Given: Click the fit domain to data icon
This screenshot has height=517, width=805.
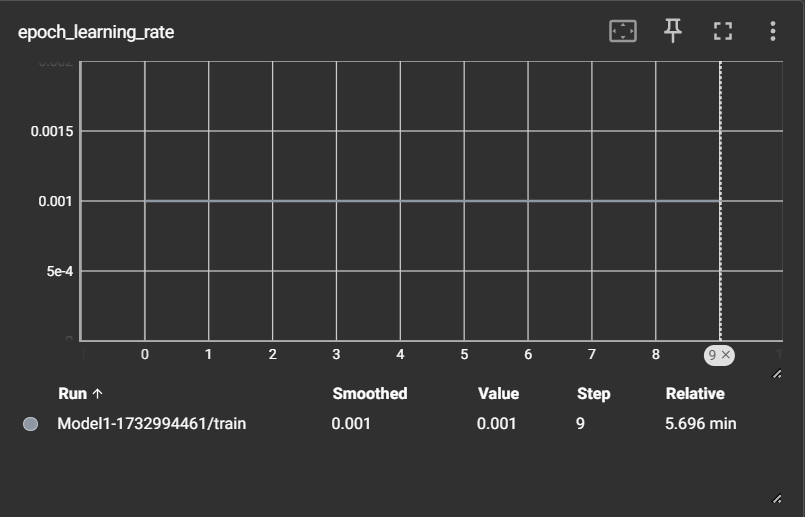Looking at the screenshot, I should pyautogui.click(x=622, y=32).
